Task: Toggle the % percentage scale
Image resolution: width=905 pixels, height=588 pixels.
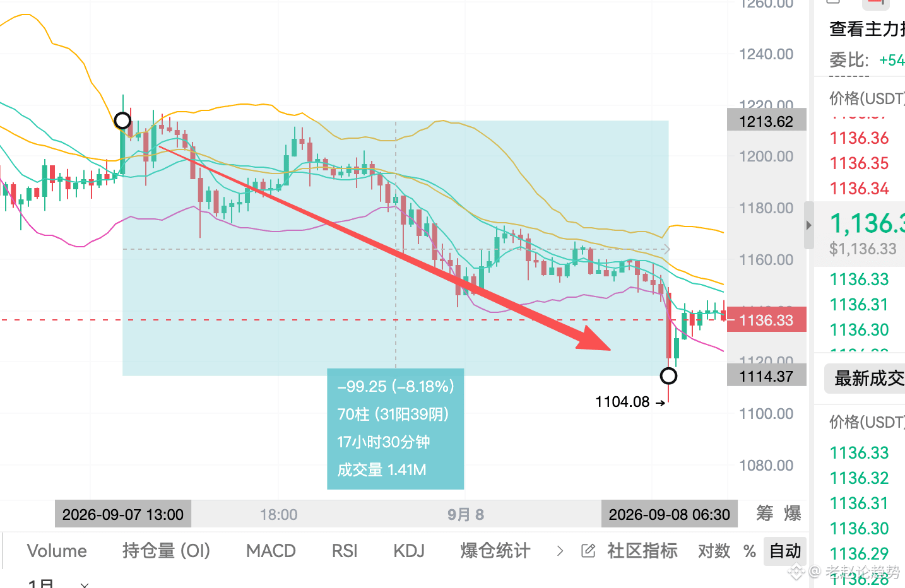Action: pyautogui.click(x=750, y=551)
